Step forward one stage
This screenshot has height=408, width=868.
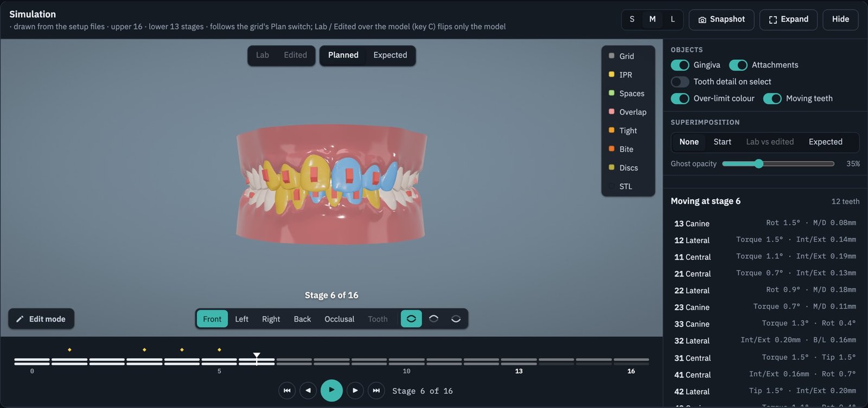tap(355, 391)
